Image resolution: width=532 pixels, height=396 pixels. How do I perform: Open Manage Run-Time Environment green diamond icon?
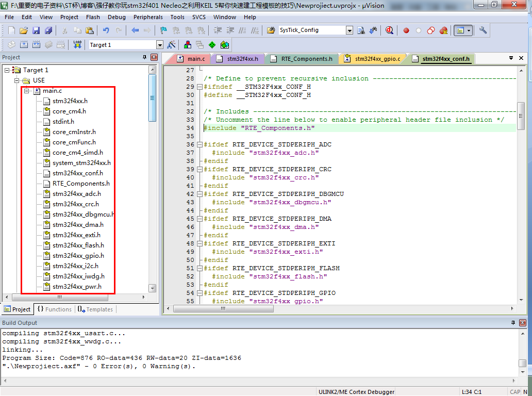[x=212, y=45]
